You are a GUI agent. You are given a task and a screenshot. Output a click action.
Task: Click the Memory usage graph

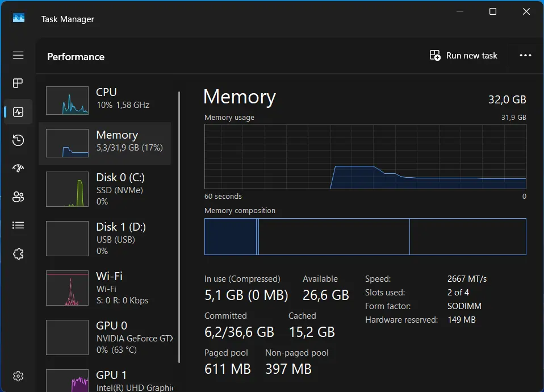[365, 157]
